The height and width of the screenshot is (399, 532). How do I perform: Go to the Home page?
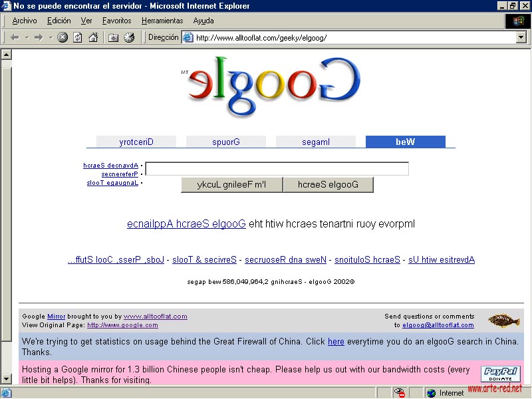(93, 37)
